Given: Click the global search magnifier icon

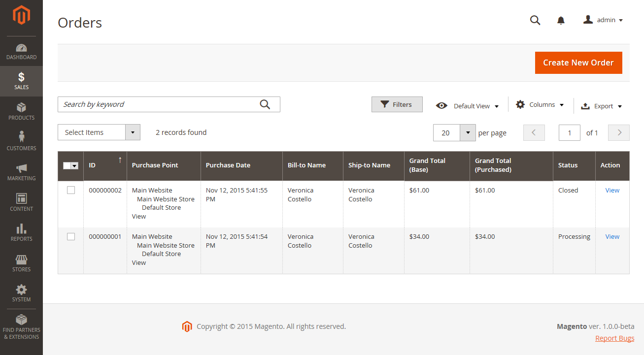Looking at the screenshot, I should pos(535,20).
